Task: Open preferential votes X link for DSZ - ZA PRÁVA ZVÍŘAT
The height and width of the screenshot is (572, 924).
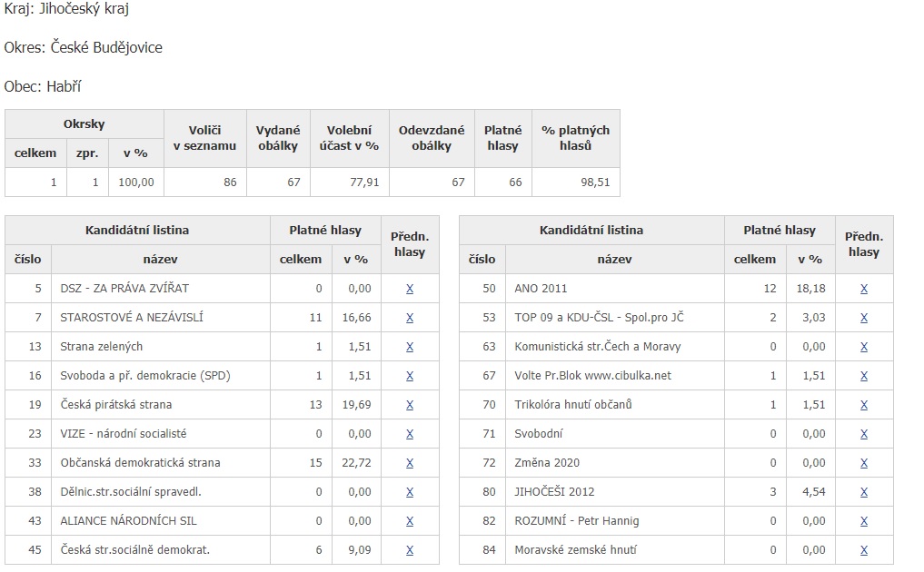Action: pos(410,289)
